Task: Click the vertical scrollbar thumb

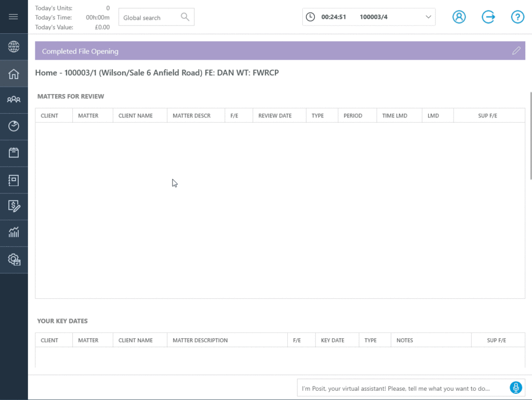Action: point(530,136)
